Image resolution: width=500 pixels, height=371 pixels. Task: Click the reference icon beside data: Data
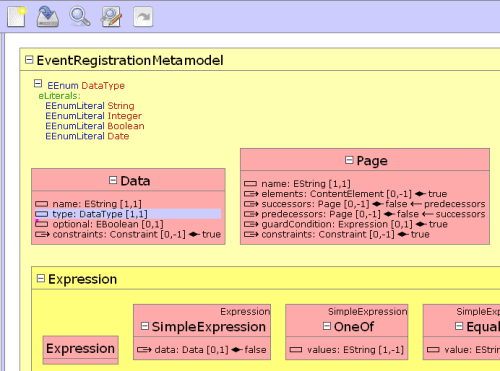[144, 350]
